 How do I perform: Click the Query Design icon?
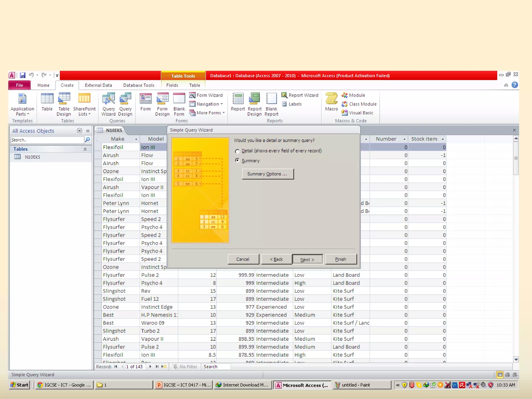point(125,104)
